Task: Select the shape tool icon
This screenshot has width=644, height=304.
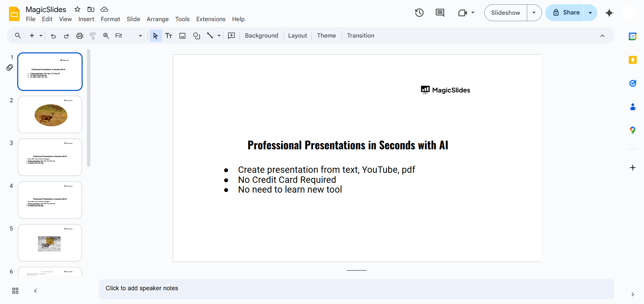Action: coord(197,36)
